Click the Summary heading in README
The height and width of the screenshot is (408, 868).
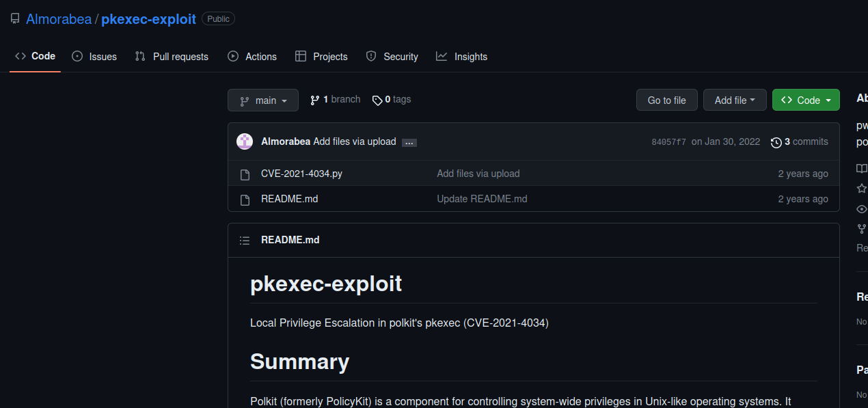299,362
